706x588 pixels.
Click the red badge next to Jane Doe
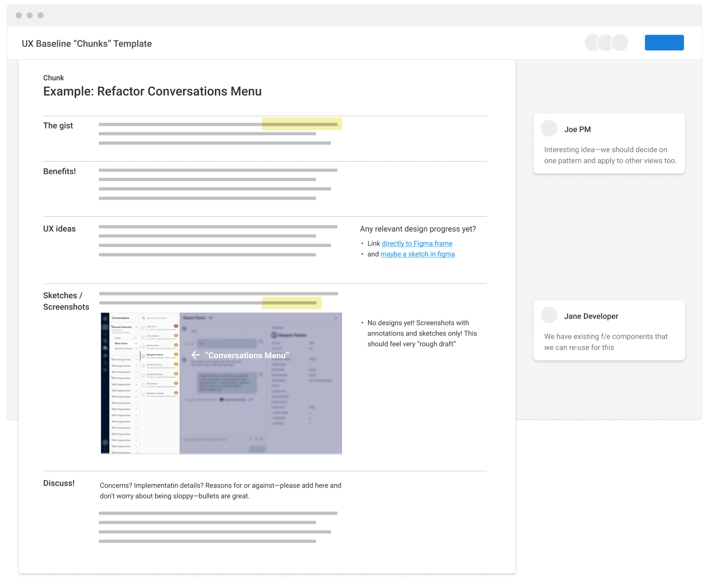coord(176,326)
